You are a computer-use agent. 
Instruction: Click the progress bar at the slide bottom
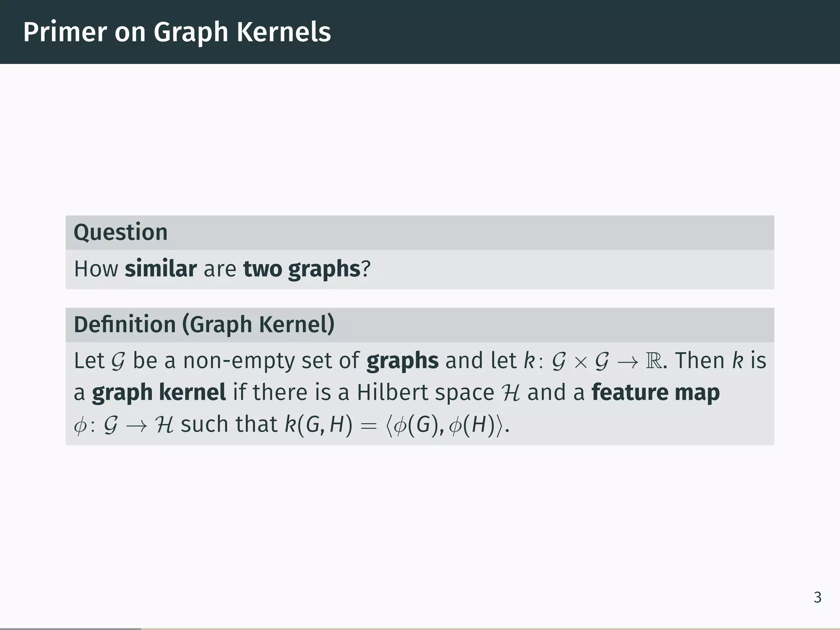tap(420, 628)
